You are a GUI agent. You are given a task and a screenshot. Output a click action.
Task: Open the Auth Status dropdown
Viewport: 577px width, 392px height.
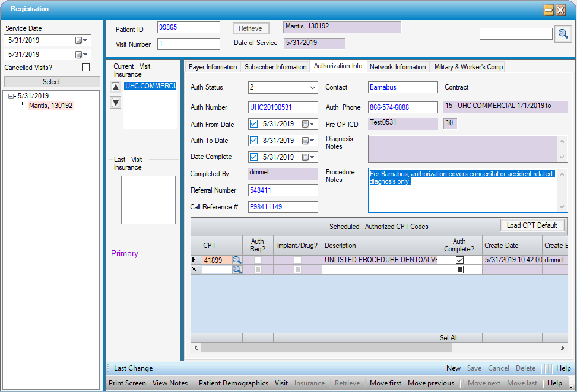[x=313, y=88]
